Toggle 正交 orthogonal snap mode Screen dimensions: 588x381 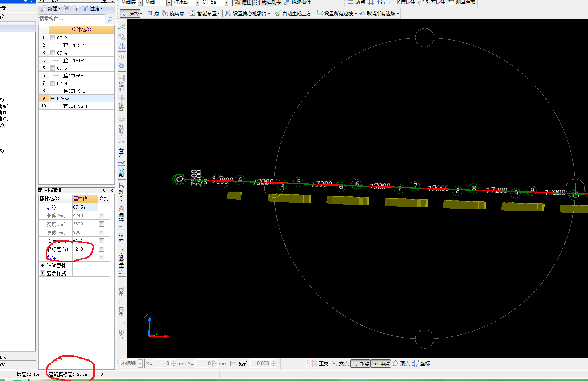pos(320,363)
